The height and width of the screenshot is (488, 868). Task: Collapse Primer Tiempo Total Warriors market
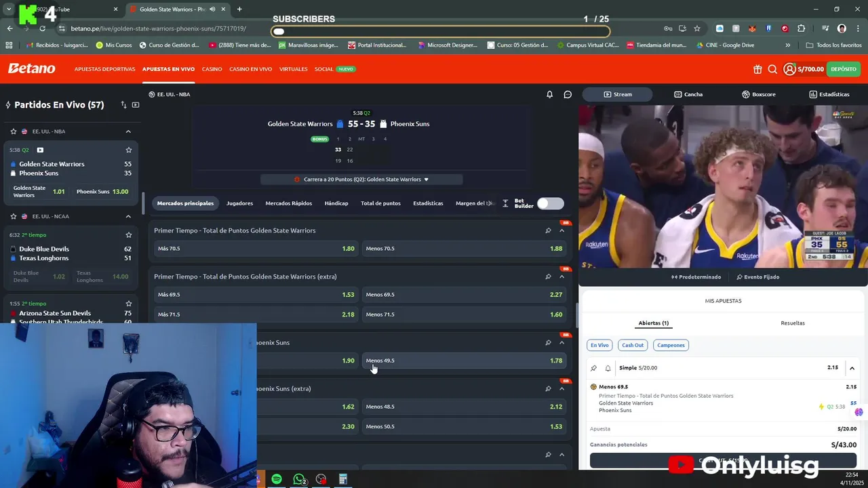coord(561,230)
